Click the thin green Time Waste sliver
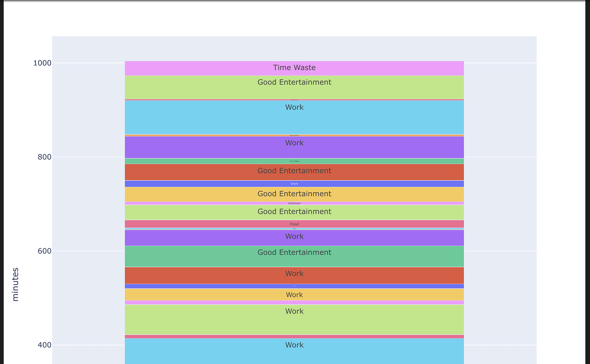The height and width of the screenshot is (364, 590). tap(294, 161)
